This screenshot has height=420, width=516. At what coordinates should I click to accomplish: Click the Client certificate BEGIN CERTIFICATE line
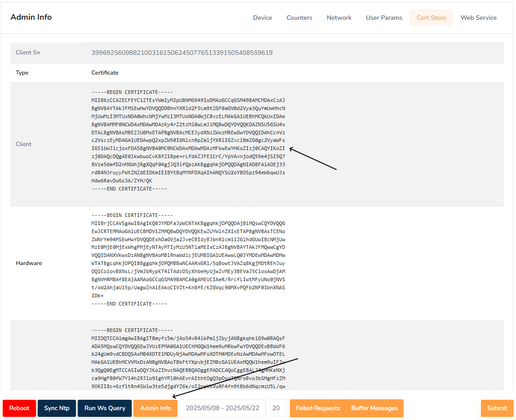click(132, 92)
